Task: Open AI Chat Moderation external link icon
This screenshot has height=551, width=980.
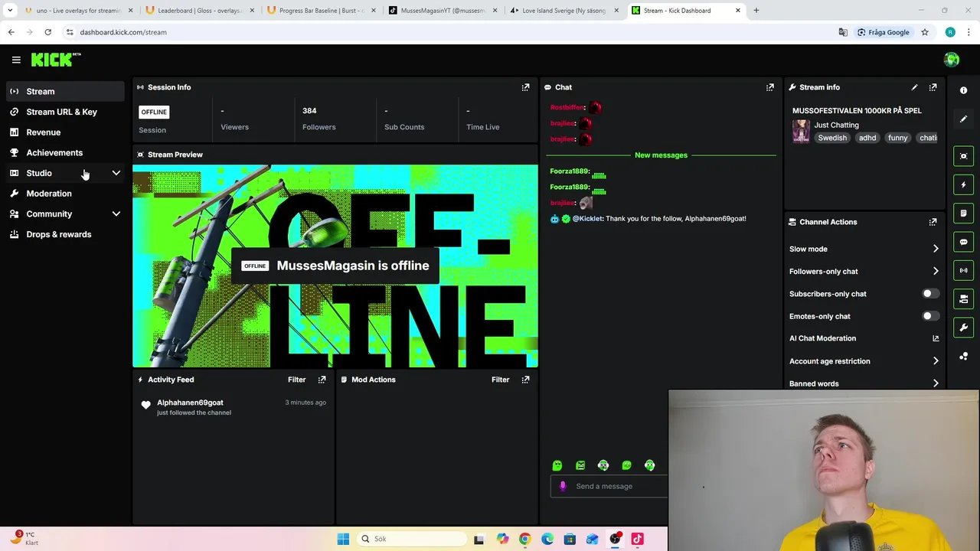Action: click(936, 338)
